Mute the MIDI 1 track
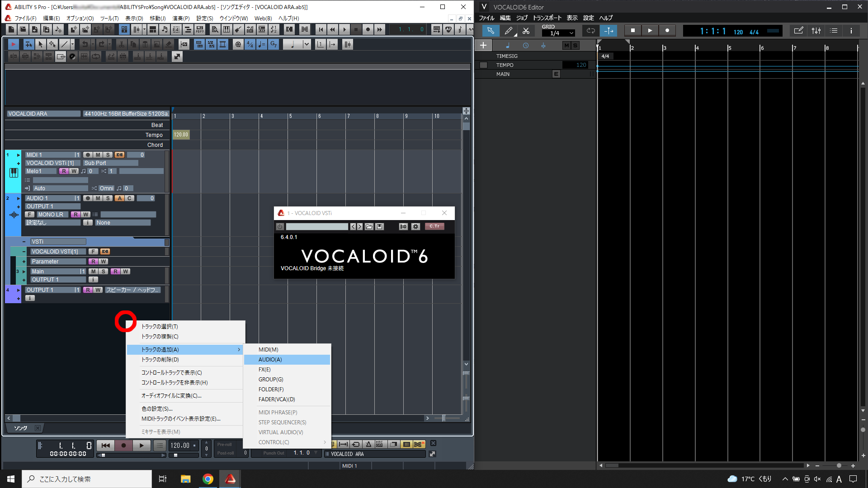Screen dimensions: 868x488 98,155
